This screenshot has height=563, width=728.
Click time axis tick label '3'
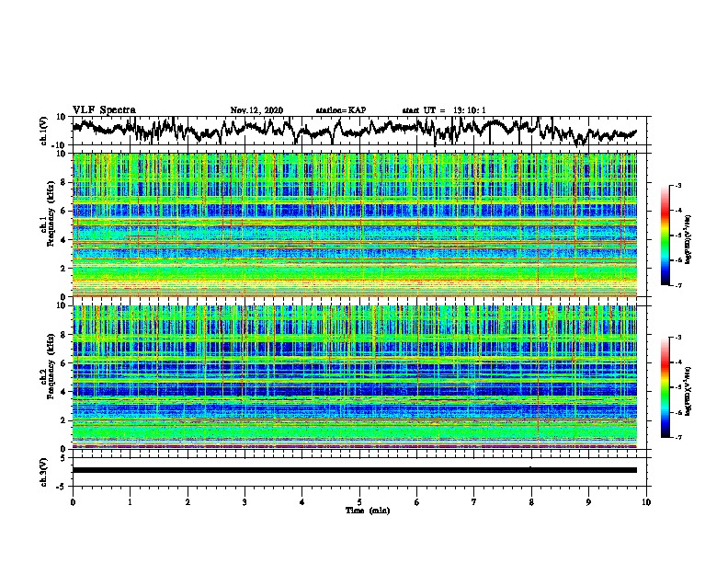coord(245,502)
